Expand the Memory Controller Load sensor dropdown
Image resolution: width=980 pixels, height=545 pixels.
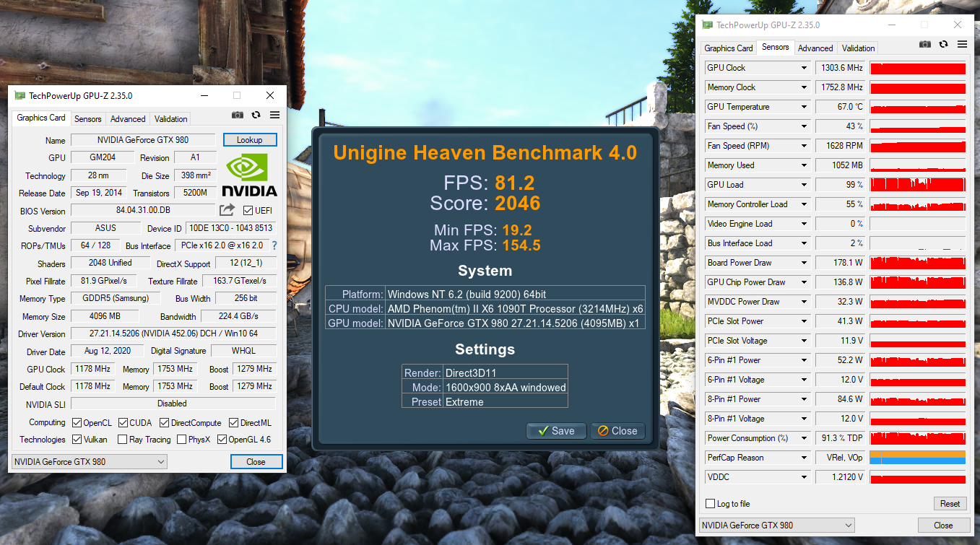click(804, 204)
